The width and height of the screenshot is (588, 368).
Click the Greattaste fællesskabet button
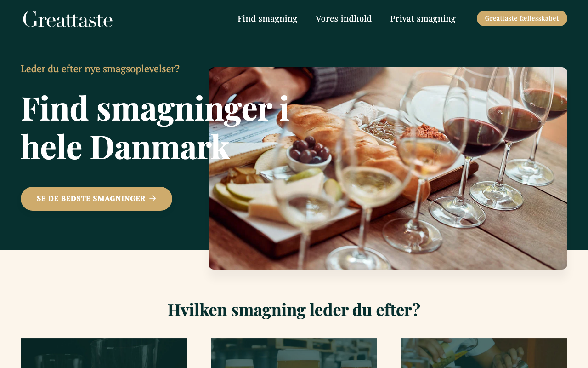pos(522,18)
